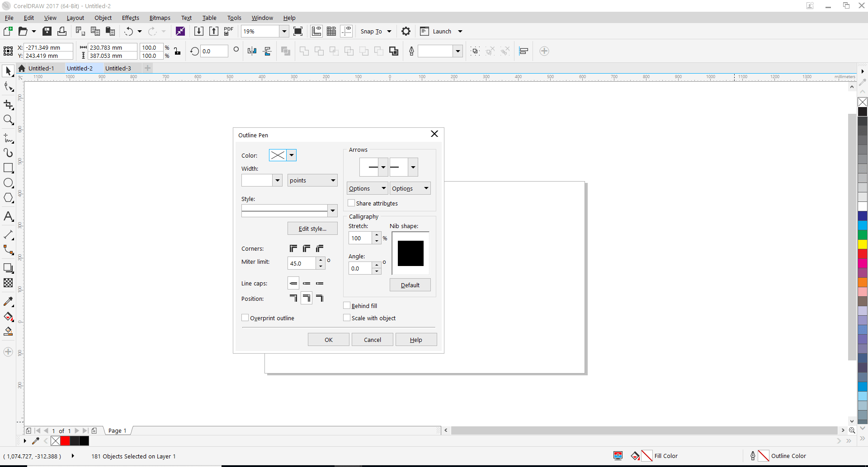Enable Scale with object checkbox

click(x=347, y=318)
